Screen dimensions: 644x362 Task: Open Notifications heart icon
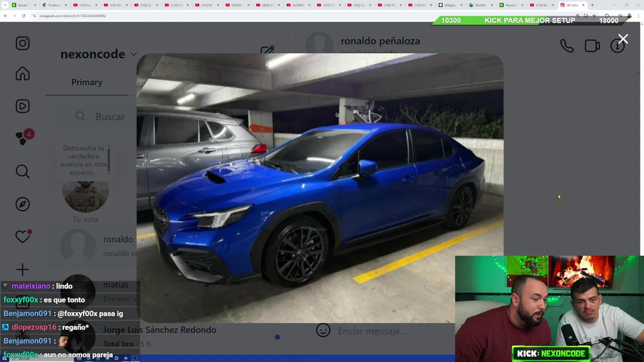point(23,236)
